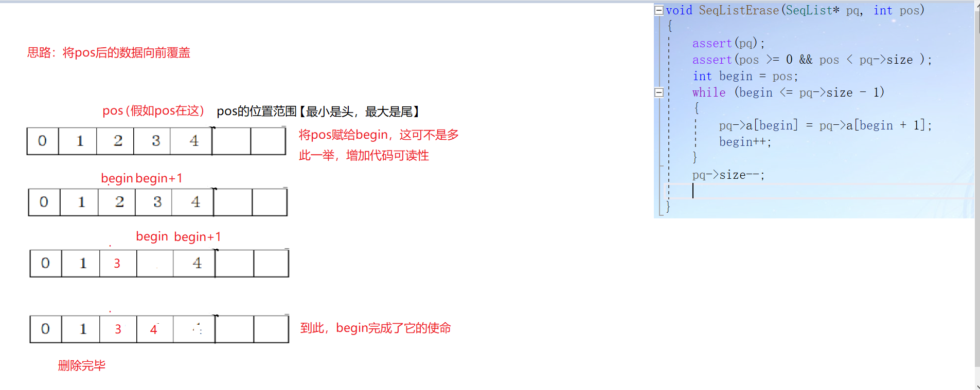Screen dimensions: 980x390
Task: Collapse the SeqListErase function code block
Action: 658,10
